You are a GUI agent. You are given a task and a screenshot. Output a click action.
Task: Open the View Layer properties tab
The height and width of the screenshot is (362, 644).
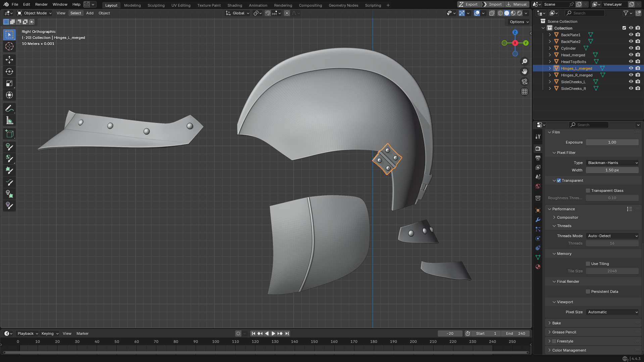[x=538, y=167]
